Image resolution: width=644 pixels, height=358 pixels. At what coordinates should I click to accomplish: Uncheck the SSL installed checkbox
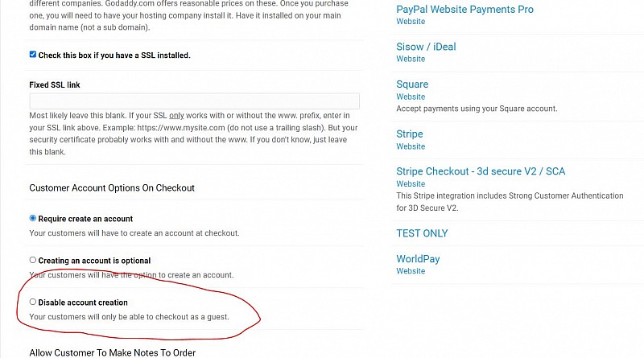pos(33,54)
